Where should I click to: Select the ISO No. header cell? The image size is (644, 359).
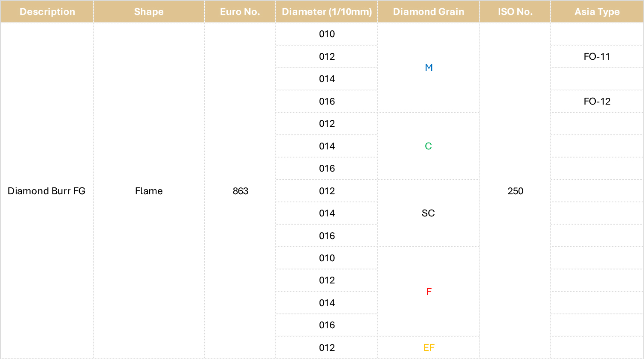[x=515, y=12]
